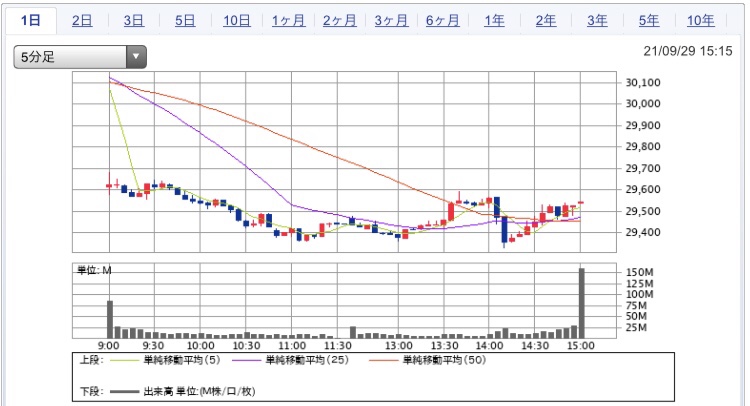This screenshot has width=750, height=406.
Task: Click the tallest volume bar at 15:00
Action: (x=582, y=304)
